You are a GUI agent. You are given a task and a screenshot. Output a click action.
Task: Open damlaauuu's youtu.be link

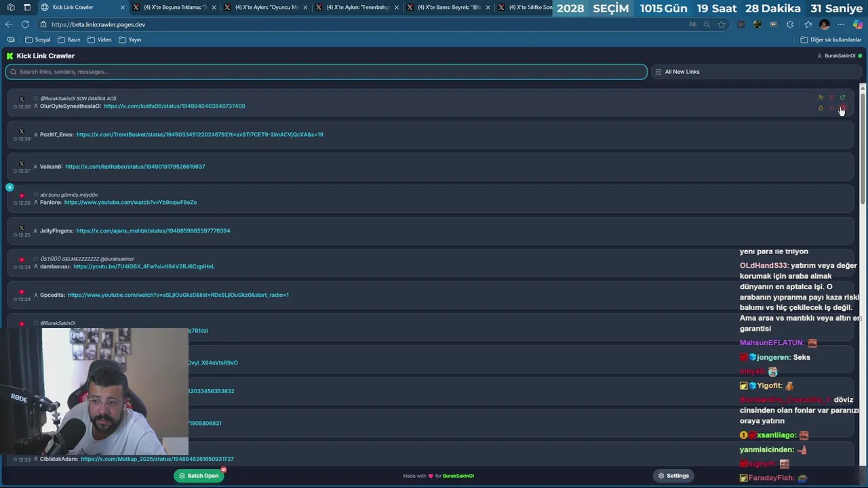144,267
